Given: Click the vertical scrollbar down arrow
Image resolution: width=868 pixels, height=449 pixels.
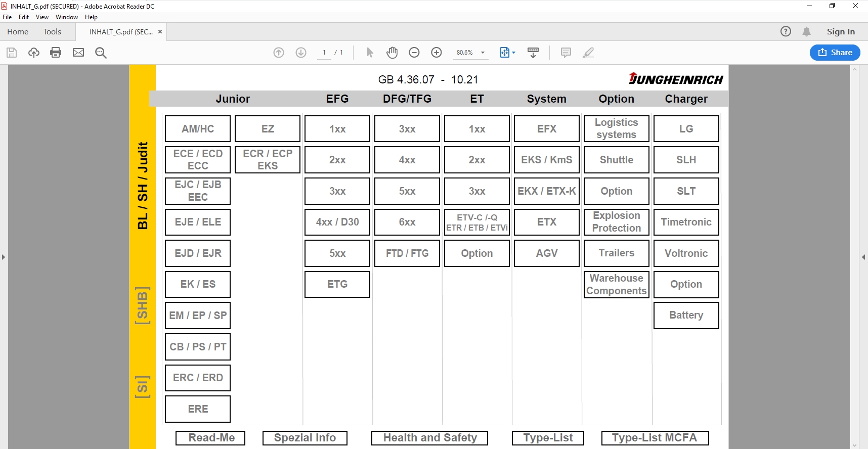Looking at the screenshot, I should [855, 445].
